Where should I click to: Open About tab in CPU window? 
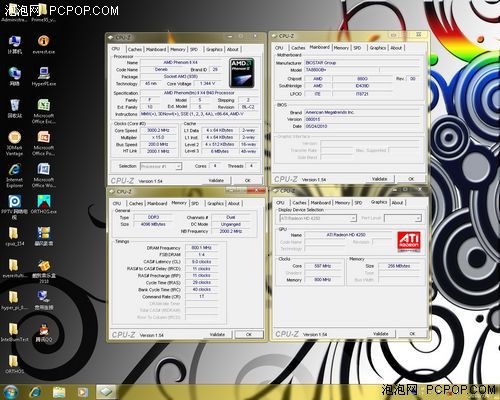233,49
